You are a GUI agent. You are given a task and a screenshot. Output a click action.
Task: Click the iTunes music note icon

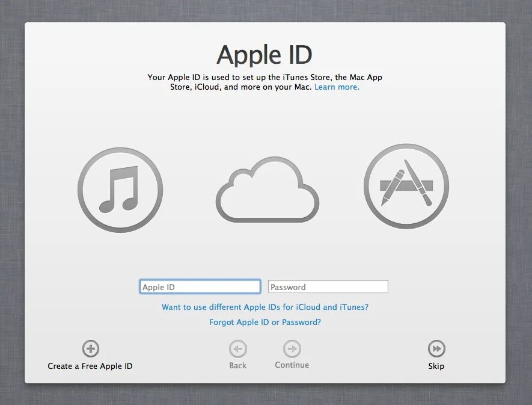coord(120,190)
